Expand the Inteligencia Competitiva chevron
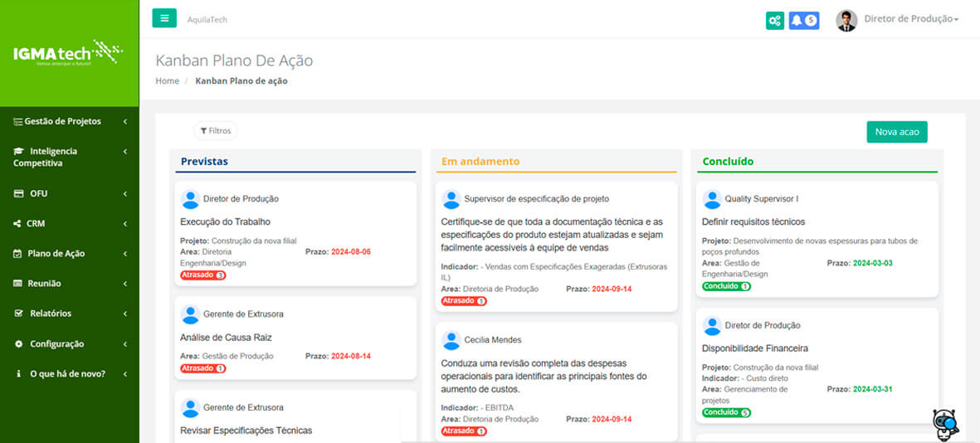980x443 pixels. point(125,151)
